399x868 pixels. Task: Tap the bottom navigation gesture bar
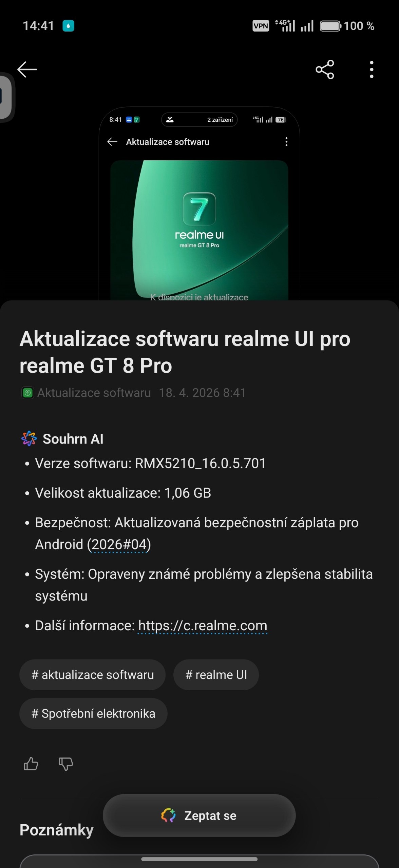pos(199,859)
